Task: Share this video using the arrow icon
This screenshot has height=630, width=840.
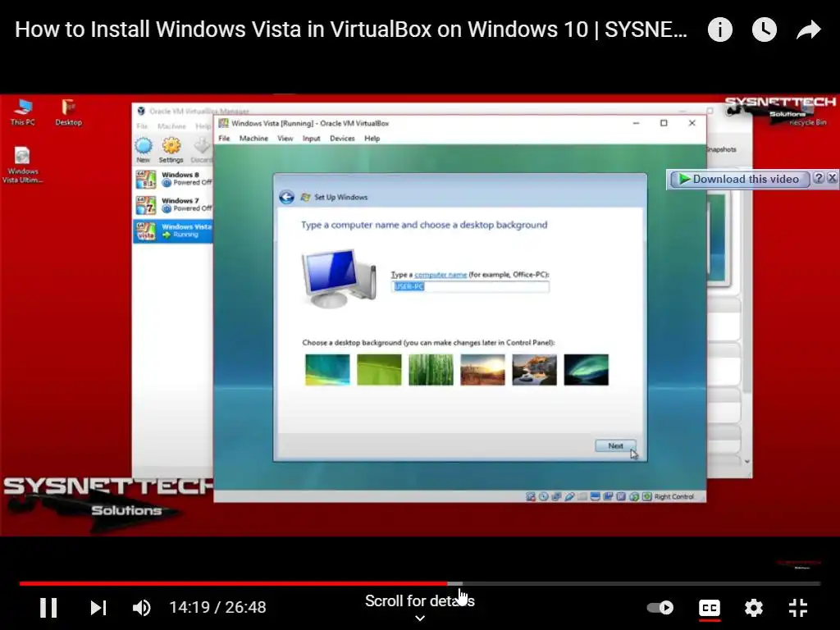Action: point(808,30)
